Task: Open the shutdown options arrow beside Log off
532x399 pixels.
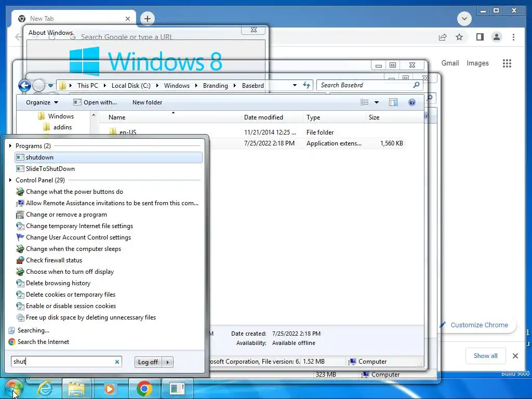Action: click(x=168, y=362)
